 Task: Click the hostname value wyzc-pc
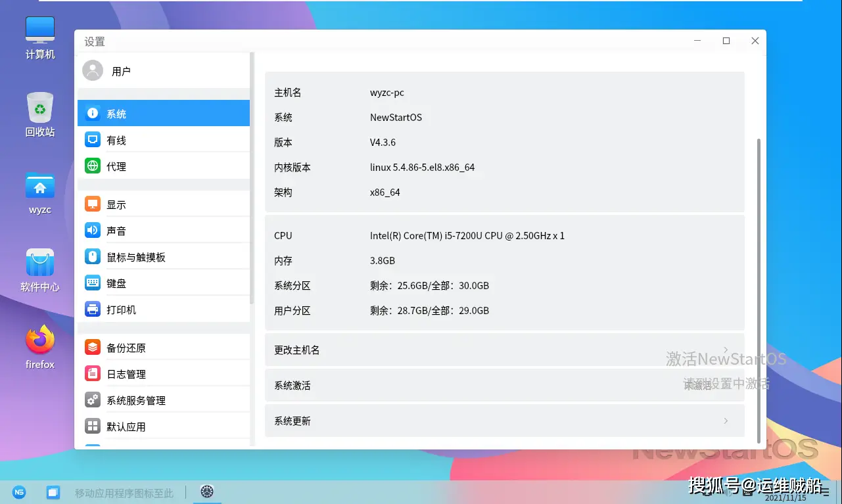pyautogui.click(x=387, y=93)
